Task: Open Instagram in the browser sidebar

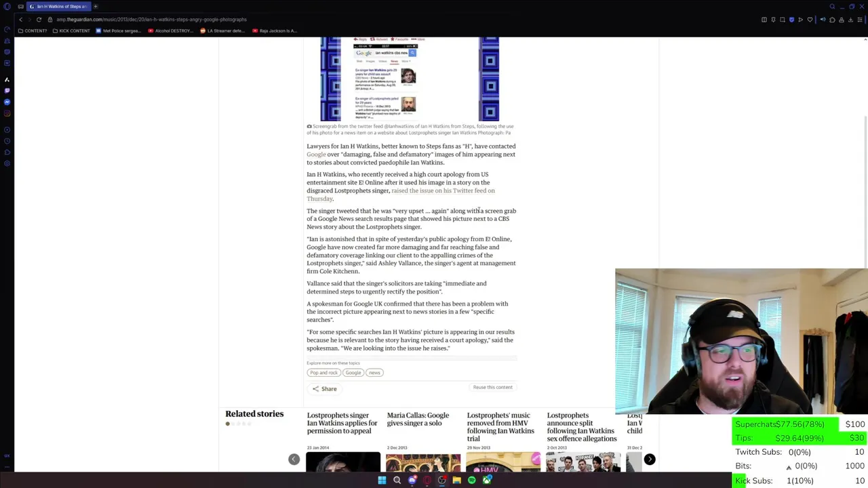Action: pyautogui.click(x=7, y=114)
